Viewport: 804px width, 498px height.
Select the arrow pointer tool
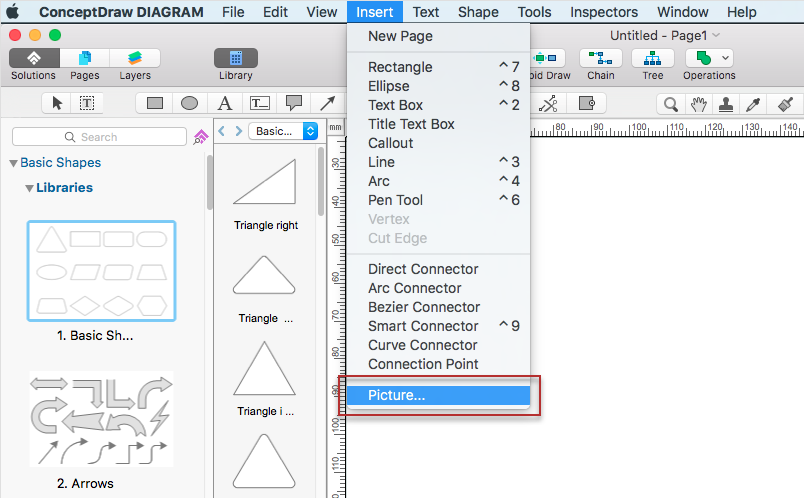[57, 103]
